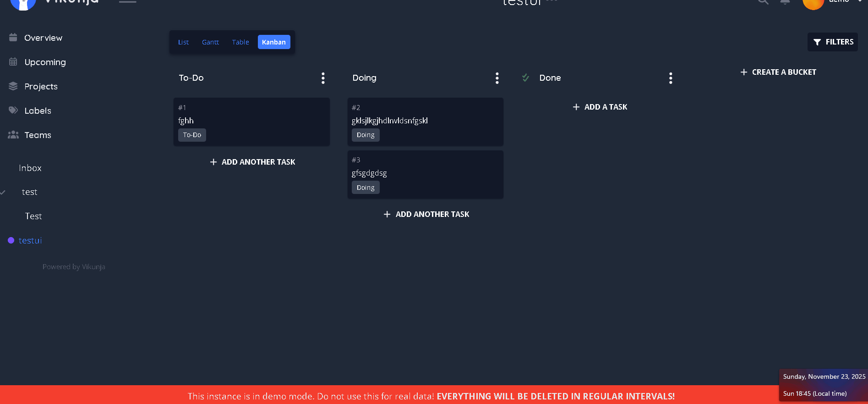Click the Upcoming calendar grid icon
This screenshot has height=404, width=868.
(13, 62)
